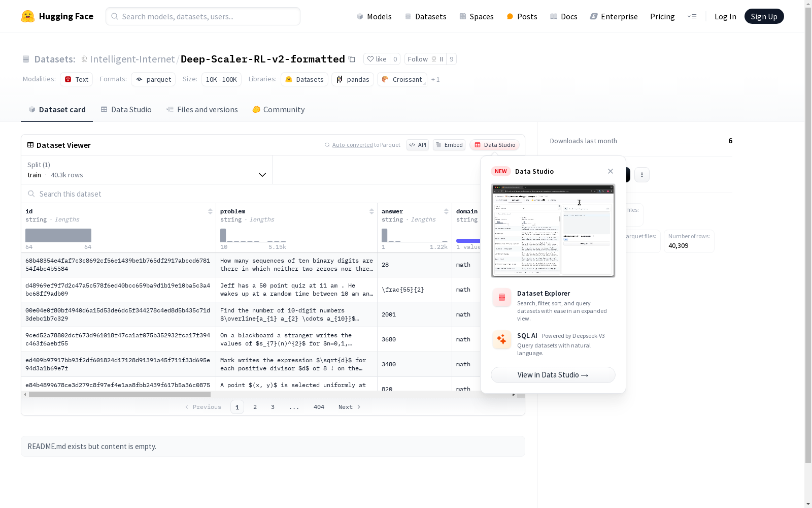This screenshot has width=812, height=508.
Task: Copy dataset name with the copy icon
Action: coord(352,59)
